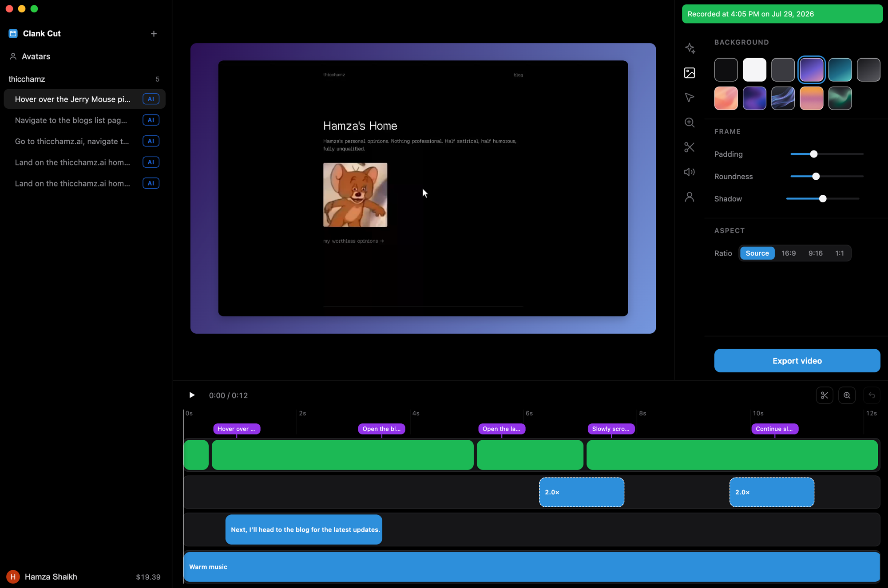This screenshot has width=888, height=588.
Task: Select the Warm music audio track
Action: point(531,567)
